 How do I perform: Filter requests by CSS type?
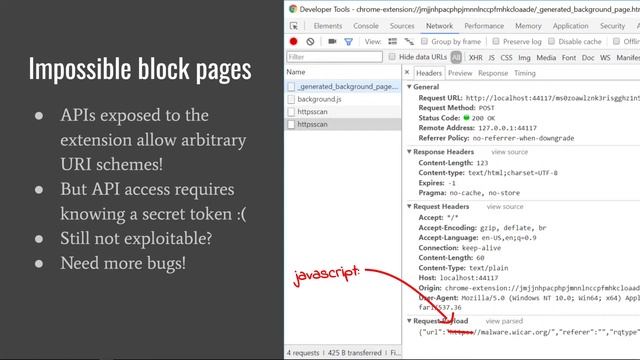point(506,58)
